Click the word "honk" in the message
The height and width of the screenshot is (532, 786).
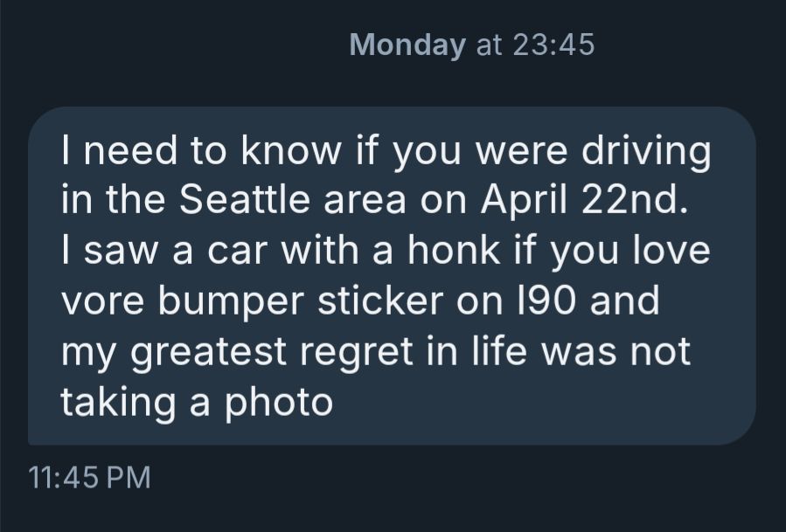coord(454,250)
